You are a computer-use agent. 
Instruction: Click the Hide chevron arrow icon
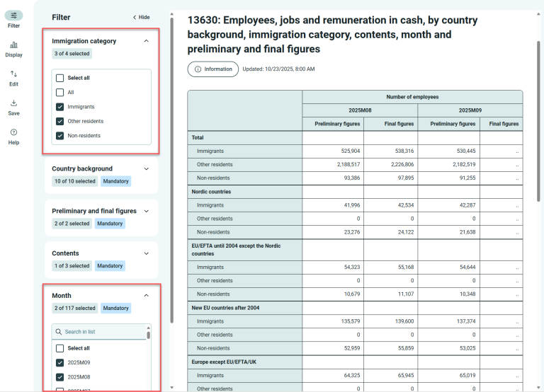(135, 17)
